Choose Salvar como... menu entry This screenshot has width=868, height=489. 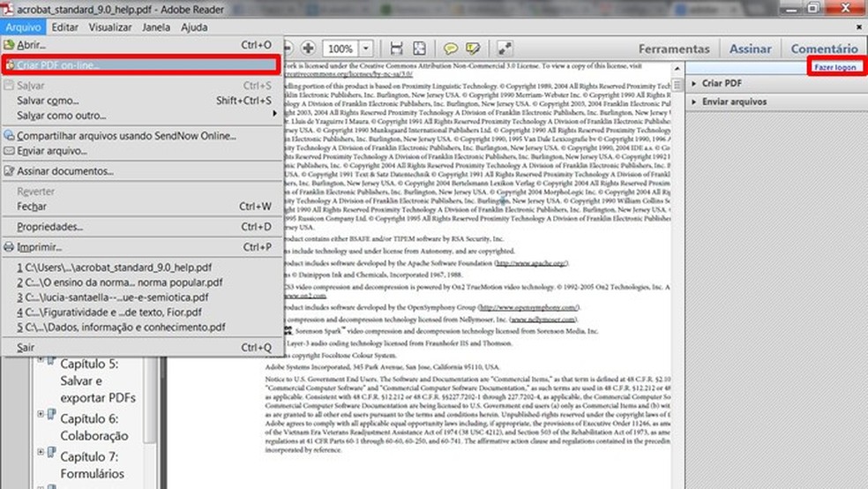(x=142, y=101)
